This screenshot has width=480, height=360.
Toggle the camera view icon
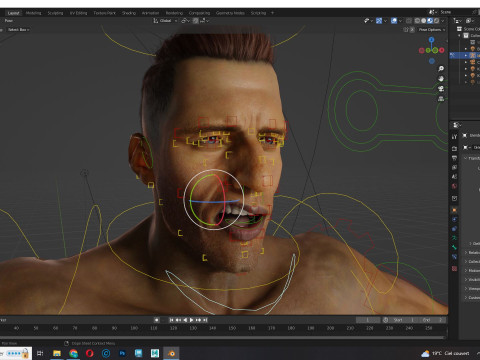coord(441,89)
